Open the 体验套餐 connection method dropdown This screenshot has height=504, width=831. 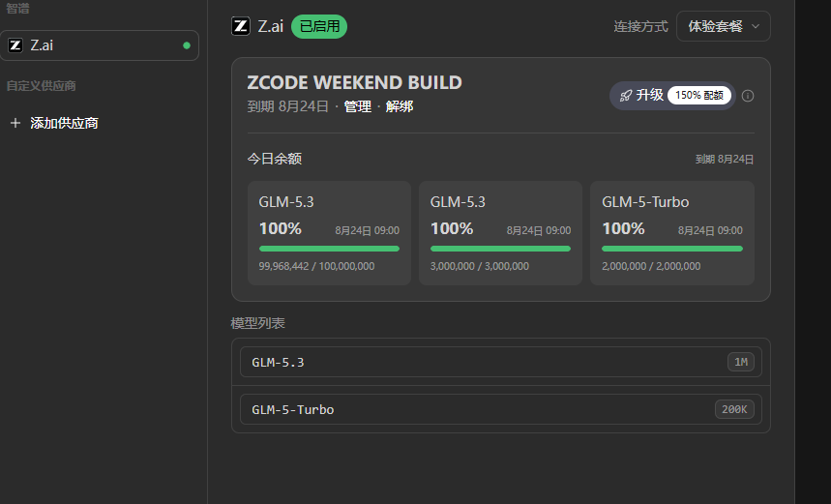[x=724, y=26]
